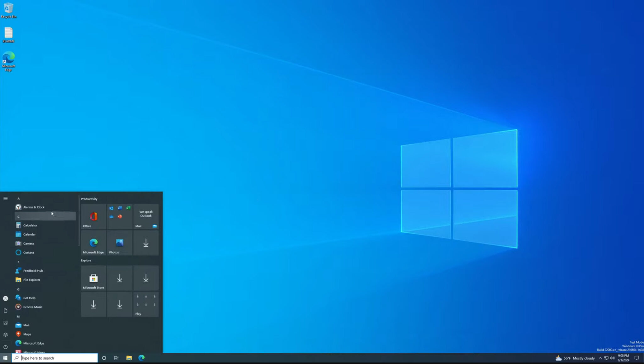Click the user account button in Start sidebar

[5, 298]
